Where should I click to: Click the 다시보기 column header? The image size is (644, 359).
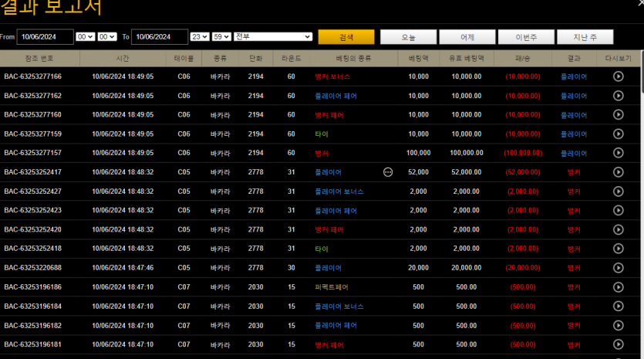618,59
